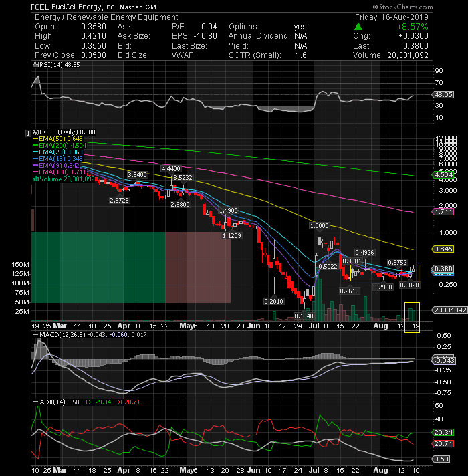The width and height of the screenshot is (468, 476).
Task: Click the green up-triangle change indicator
Action: tap(358, 27)
